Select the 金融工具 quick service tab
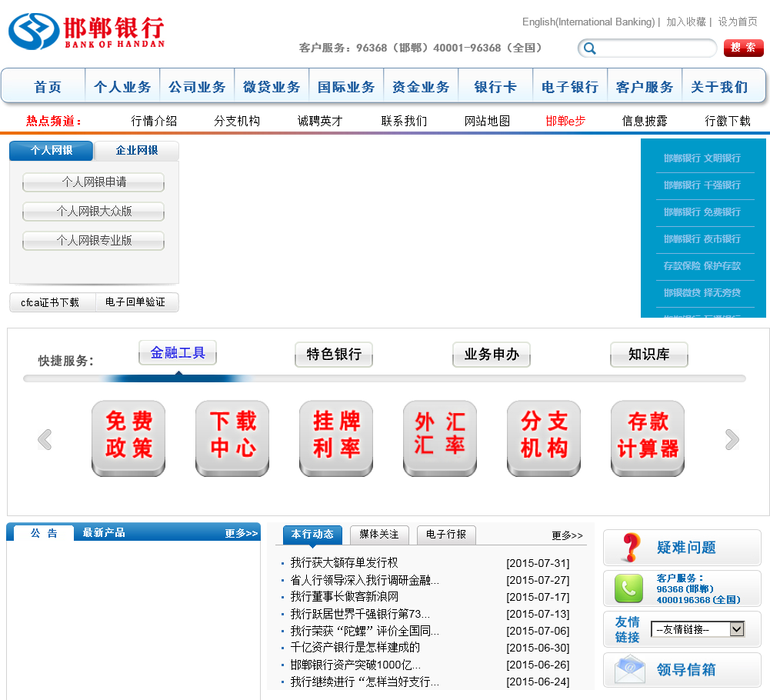The image size is (770, 700). click(x=177, y=353)
